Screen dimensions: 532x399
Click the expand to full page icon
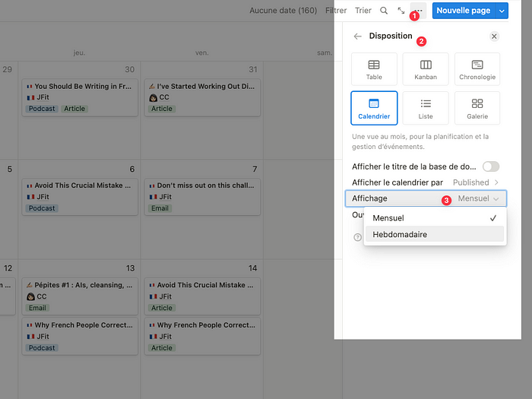click(401, 11)
